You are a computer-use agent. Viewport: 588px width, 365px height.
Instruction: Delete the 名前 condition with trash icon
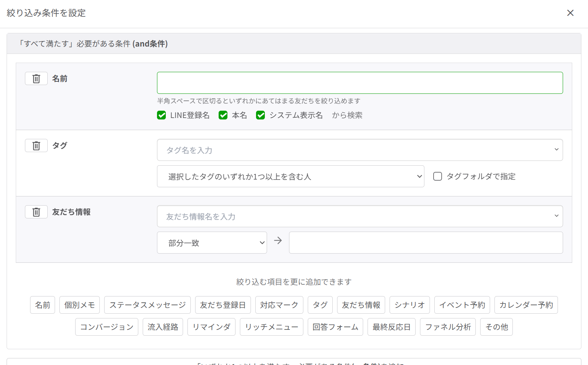pos(36,79)
